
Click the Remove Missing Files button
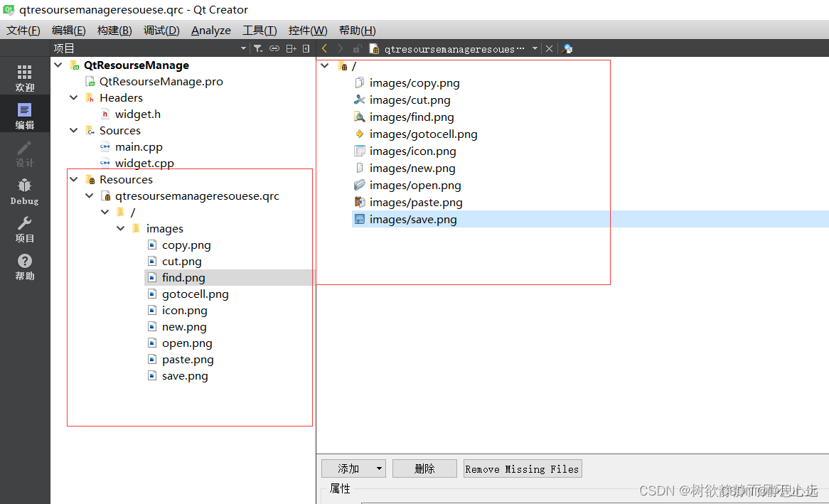(523, 468)
